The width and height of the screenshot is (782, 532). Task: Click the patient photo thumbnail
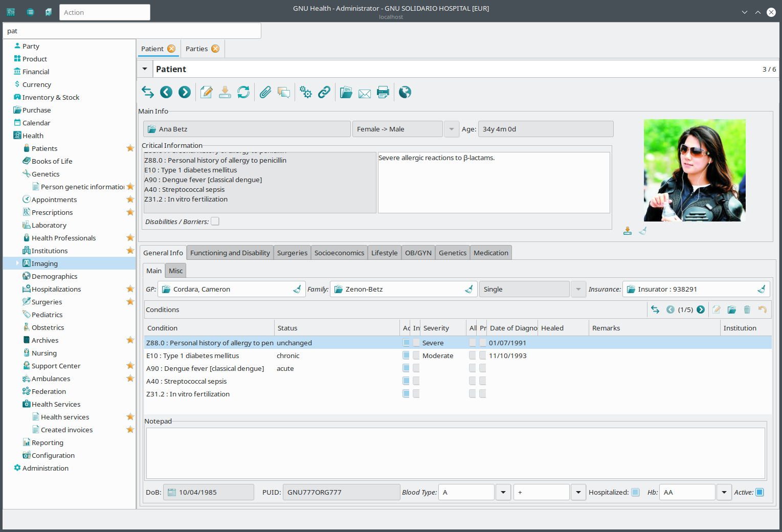point(694,170)
